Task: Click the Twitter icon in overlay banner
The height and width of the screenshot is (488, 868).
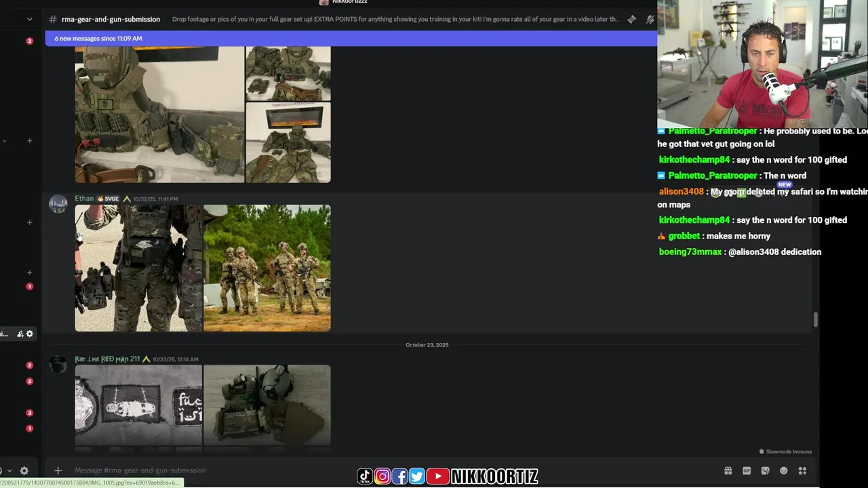Action: click(416, 476)
